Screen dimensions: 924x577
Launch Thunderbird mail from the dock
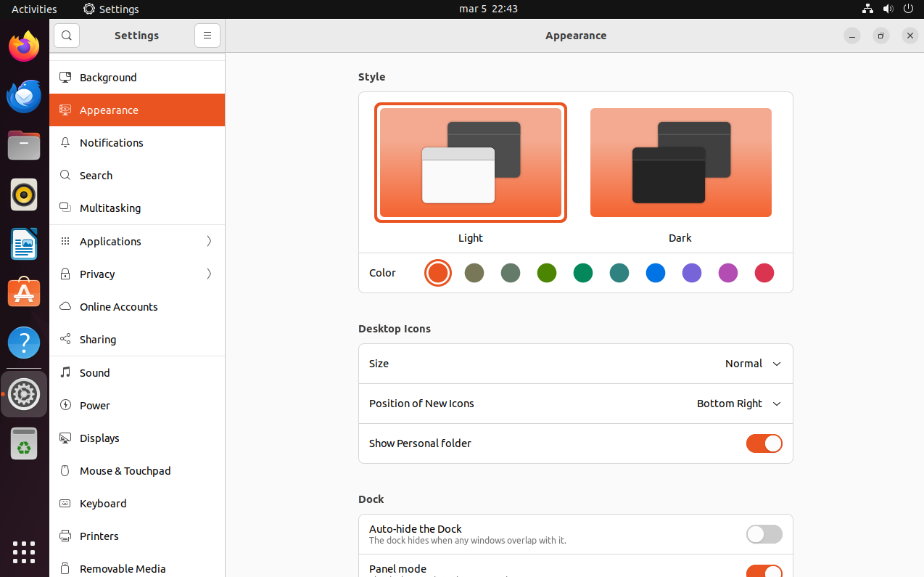click(24, 96)
